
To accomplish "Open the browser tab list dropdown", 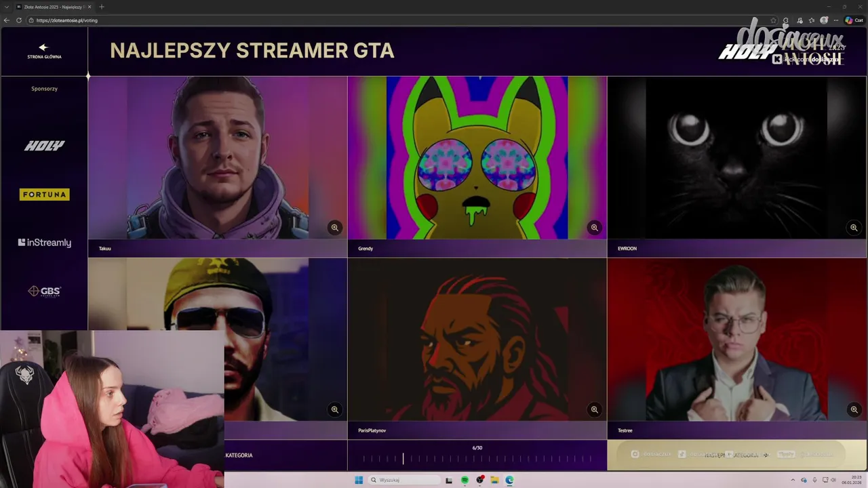I will point(7,7).
